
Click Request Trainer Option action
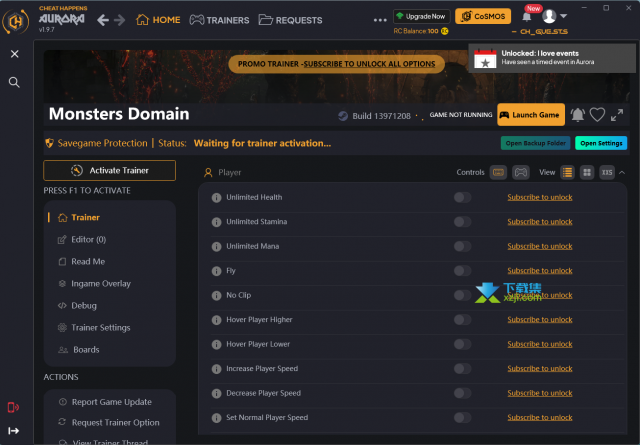tap(109, 423)
